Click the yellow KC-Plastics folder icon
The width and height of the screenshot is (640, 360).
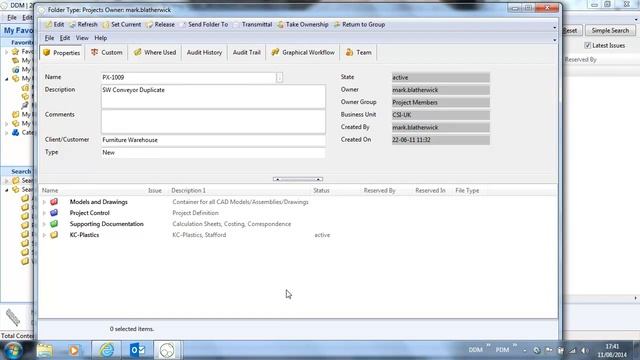coord(54,235)
